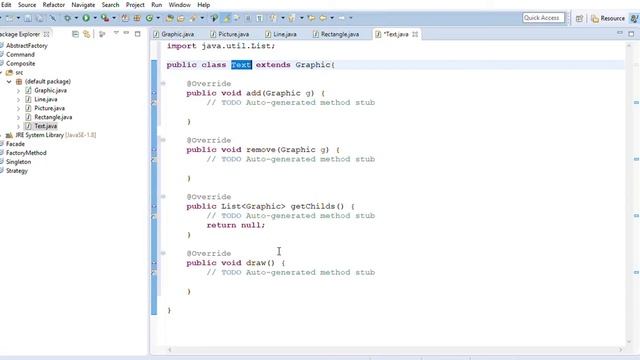Image resolution: width=640 pixels, height=360 pixels.
Task: Fold the remove(Graphic g) method
Action: tap(163, 140)
